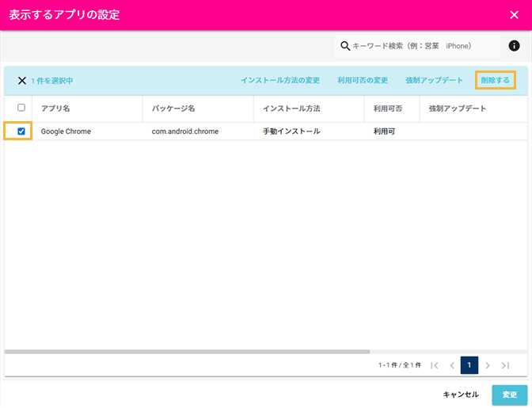Click the com.android.chrome package cell
The height and width of the screenshot is (408, 532).
click(185, 132)
